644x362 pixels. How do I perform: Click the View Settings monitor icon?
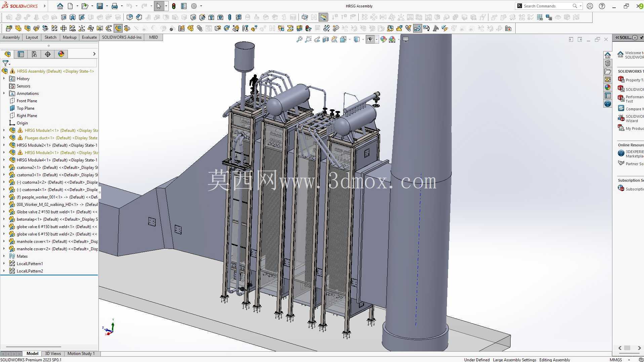406,40
